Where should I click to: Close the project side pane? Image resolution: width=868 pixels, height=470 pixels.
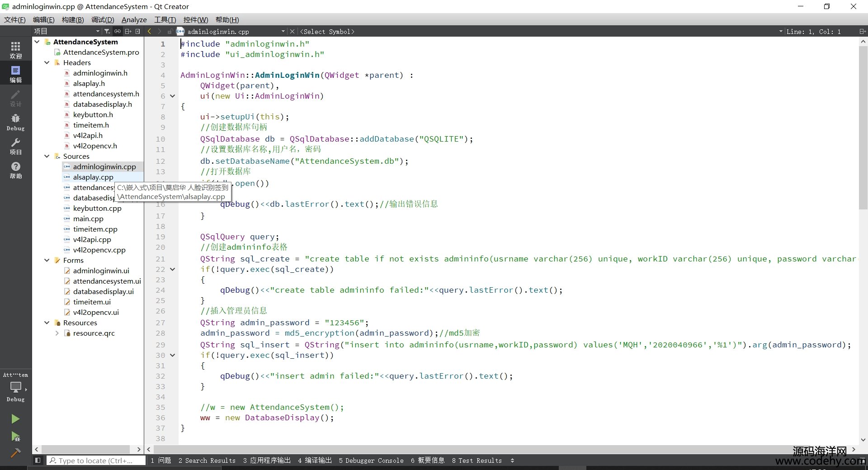(x=137, y=31)
